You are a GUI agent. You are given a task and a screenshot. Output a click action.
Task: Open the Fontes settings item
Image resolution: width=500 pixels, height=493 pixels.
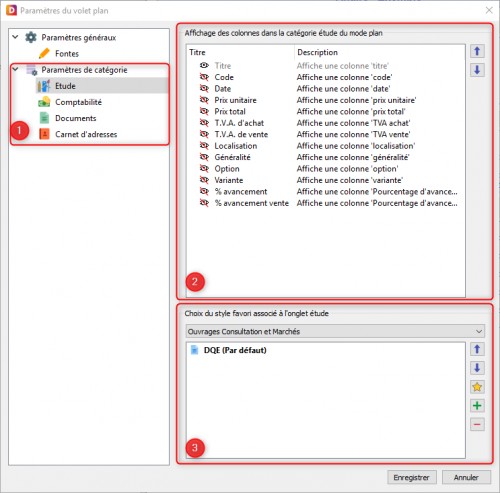[x=67, y=54]
